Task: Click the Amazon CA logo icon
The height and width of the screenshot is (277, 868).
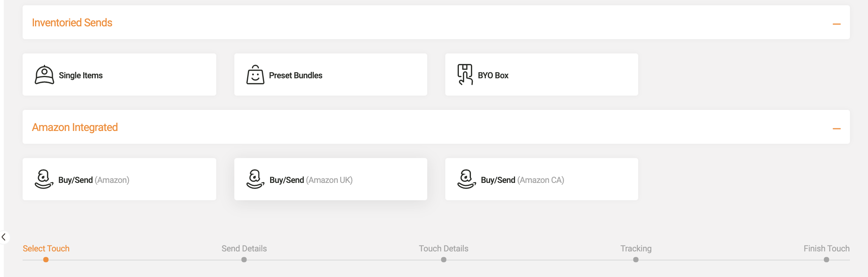Action: (x=466, y=179)
